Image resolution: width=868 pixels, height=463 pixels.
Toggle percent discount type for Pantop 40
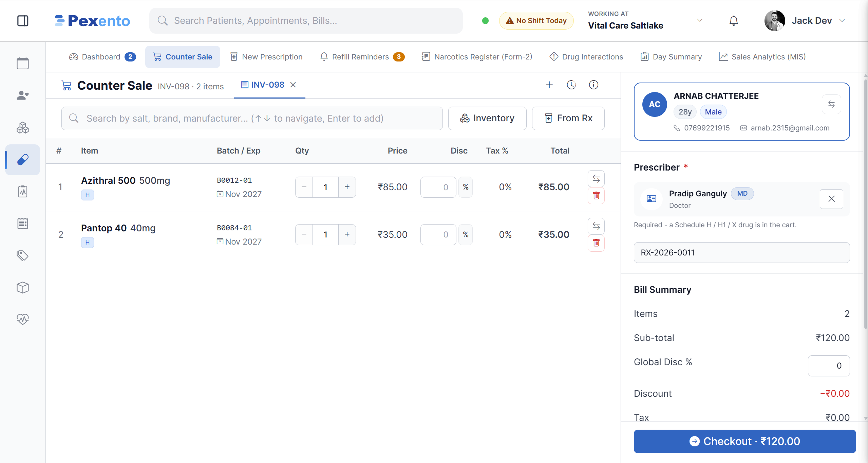pos(466,235)
